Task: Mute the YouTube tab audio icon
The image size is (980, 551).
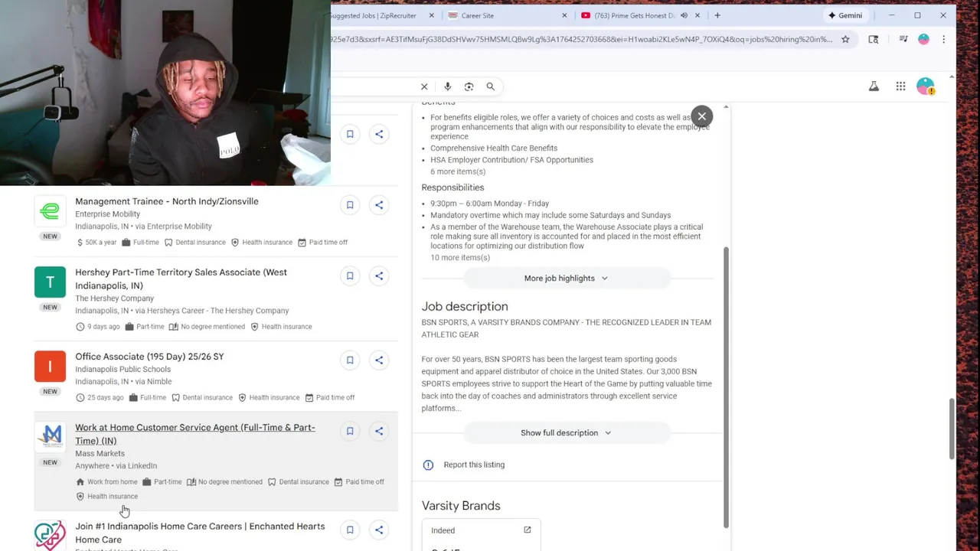Action: [x=684, y=15]
